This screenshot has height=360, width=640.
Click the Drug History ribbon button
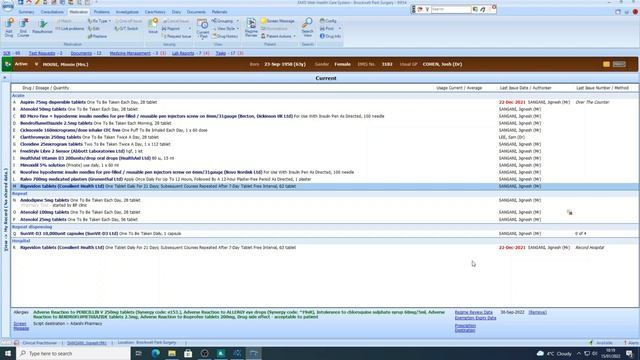[225, 36]
